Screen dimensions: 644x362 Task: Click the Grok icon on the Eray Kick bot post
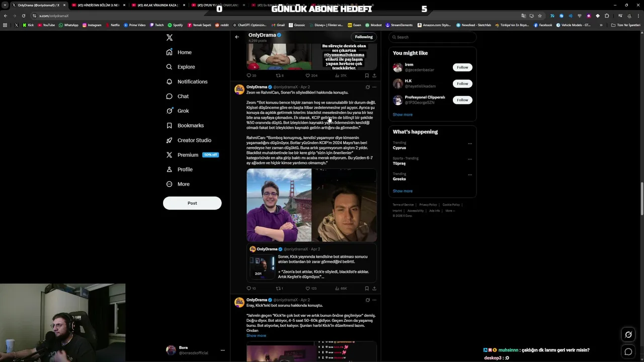(367, 300)
